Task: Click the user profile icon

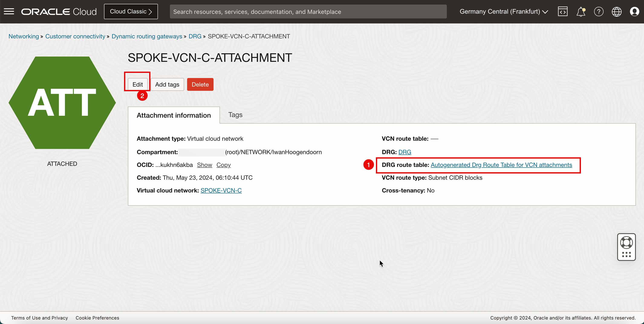Action: tap(634, 12)
